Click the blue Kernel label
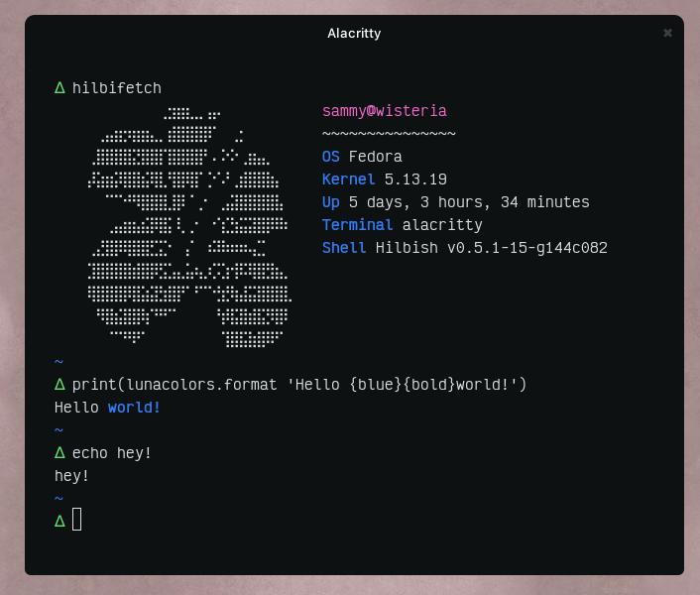 (349, 179)
